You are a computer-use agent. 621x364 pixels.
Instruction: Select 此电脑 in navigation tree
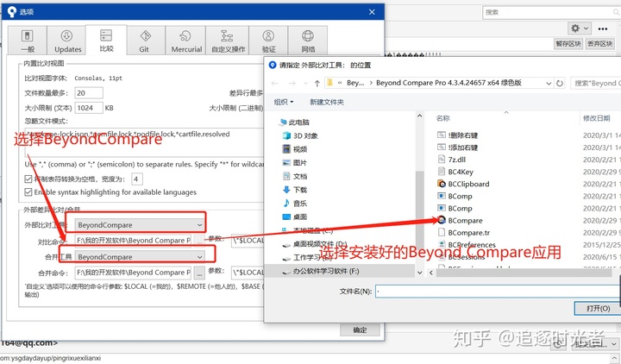(x=295, y=122)
